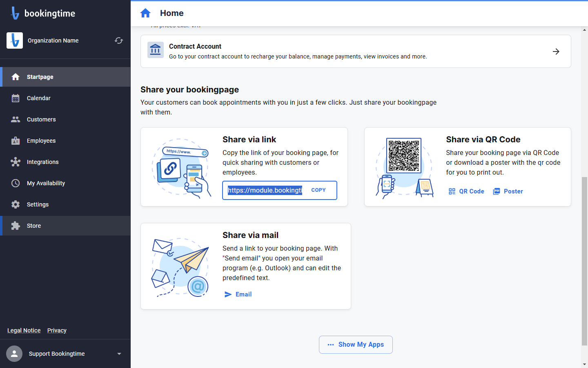Click the vertical scrollbar thumb

(x=585, y=261)
